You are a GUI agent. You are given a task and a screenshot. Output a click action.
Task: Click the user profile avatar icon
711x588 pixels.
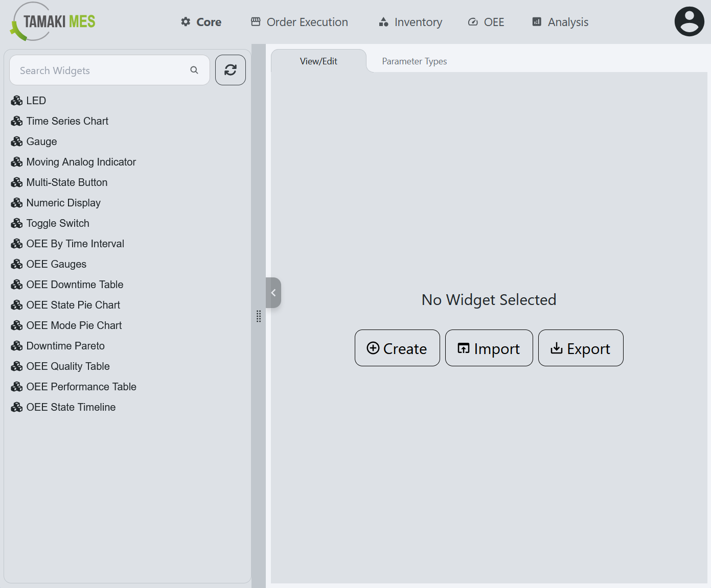pos(689,21)
